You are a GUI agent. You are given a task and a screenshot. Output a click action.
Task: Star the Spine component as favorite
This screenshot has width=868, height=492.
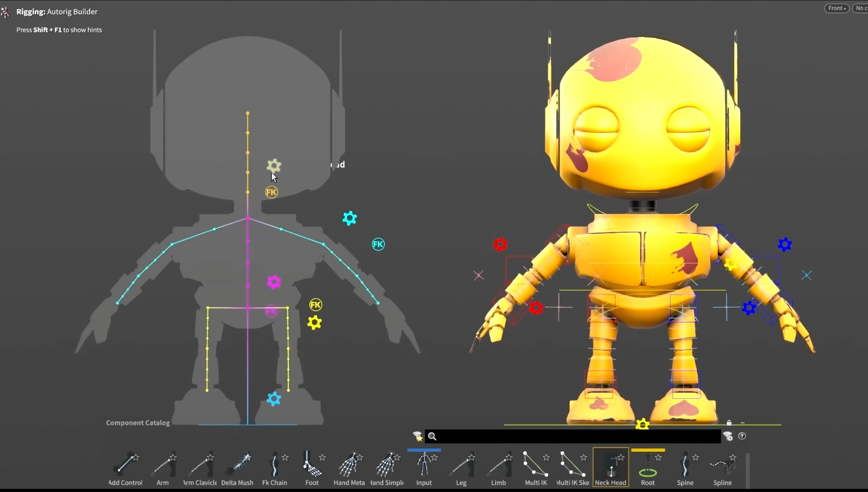(696, 457)
